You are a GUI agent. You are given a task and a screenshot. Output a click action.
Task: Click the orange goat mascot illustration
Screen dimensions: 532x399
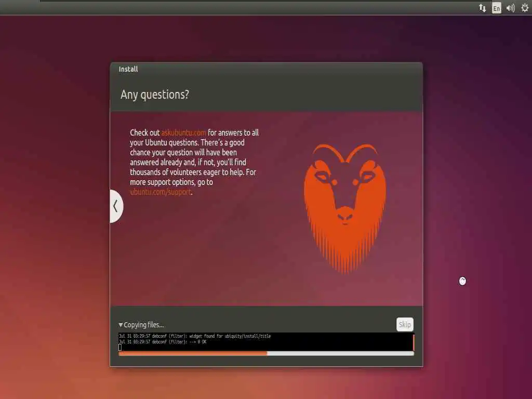(x=345, y=208)
